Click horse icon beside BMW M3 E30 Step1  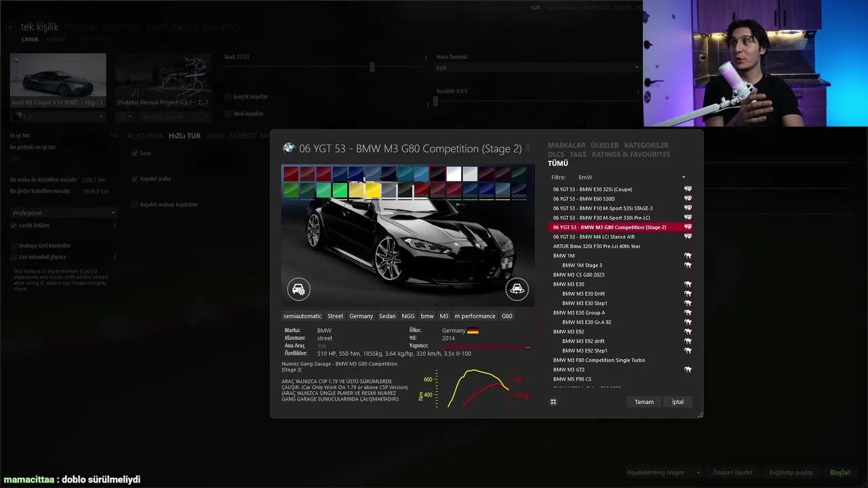click(688, 303)
